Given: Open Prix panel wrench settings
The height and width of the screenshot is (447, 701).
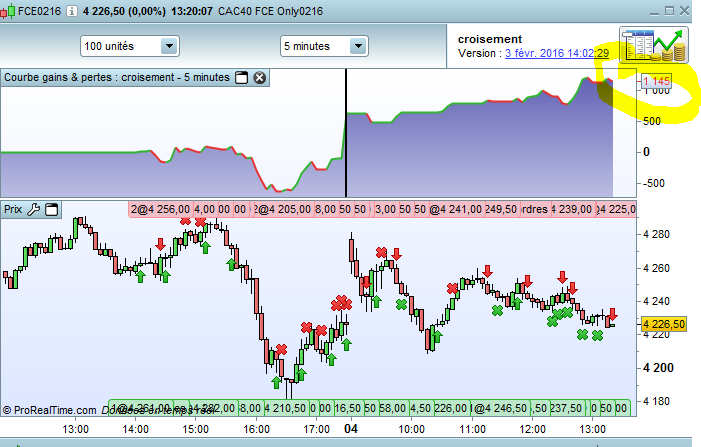Looking at the screenshot, I should click(x=33, y=209).
